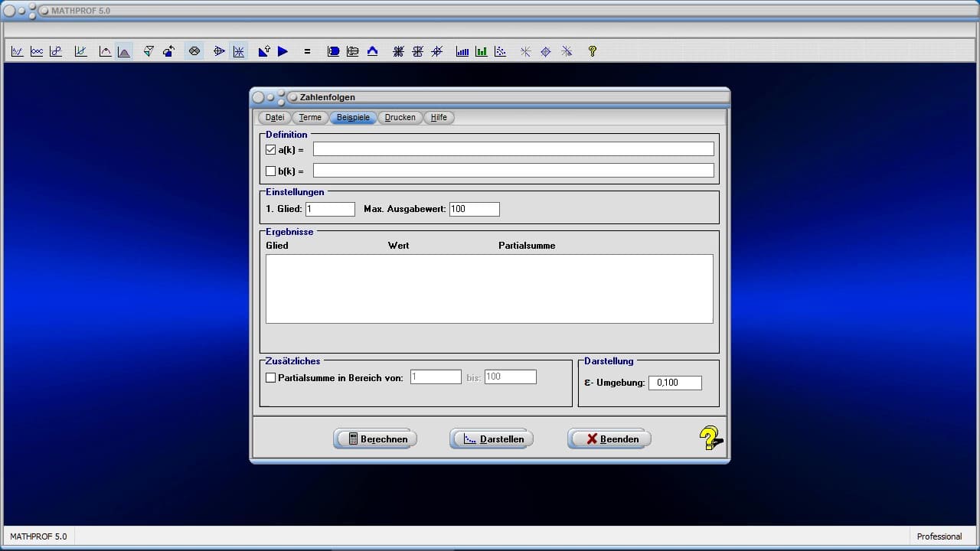Click the first function graph toolbar icon
980x551 pixels.
tap(17, 51)
